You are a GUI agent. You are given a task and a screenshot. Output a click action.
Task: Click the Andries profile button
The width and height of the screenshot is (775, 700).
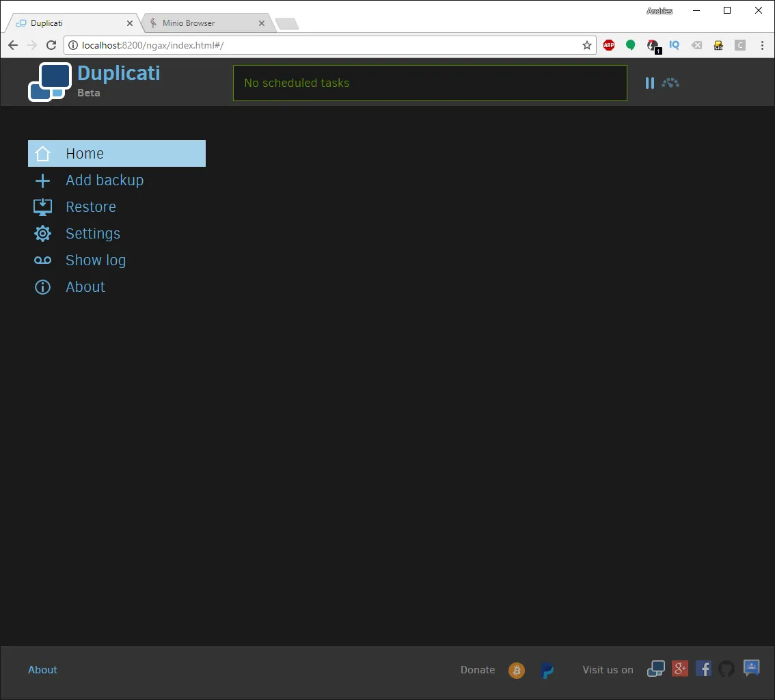660,11
